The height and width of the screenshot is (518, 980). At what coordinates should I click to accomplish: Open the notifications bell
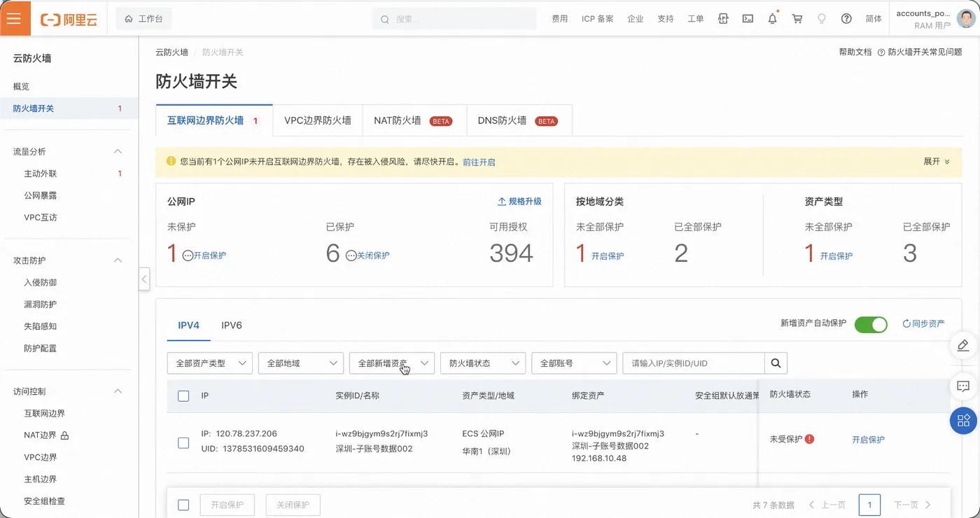(x=772, y=19)
